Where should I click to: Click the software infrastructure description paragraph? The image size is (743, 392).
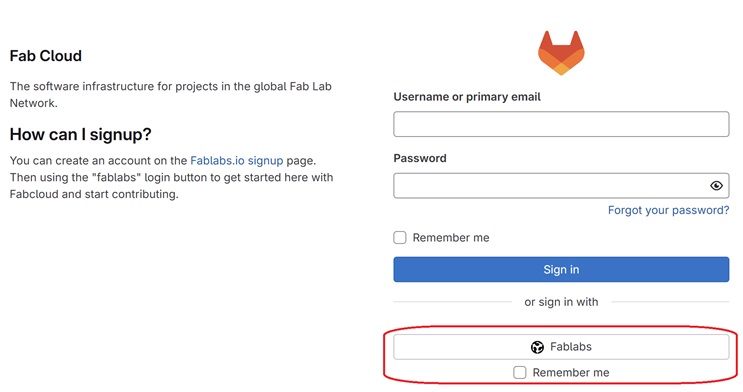coord(171,95)
